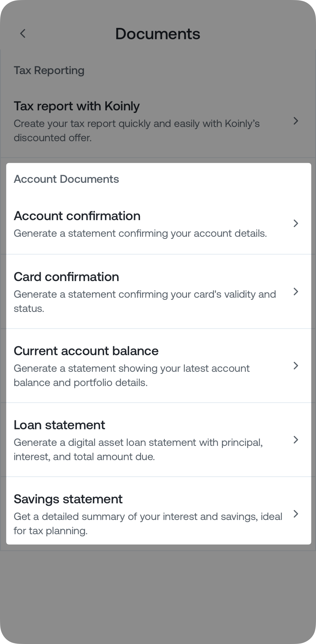Open Tax report with Koinly

[157, 120]
